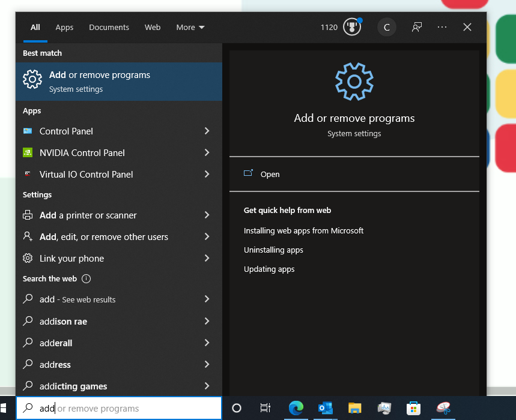
Task: Click the magnifier icon beside address
Action: click(x=28, y=364)
